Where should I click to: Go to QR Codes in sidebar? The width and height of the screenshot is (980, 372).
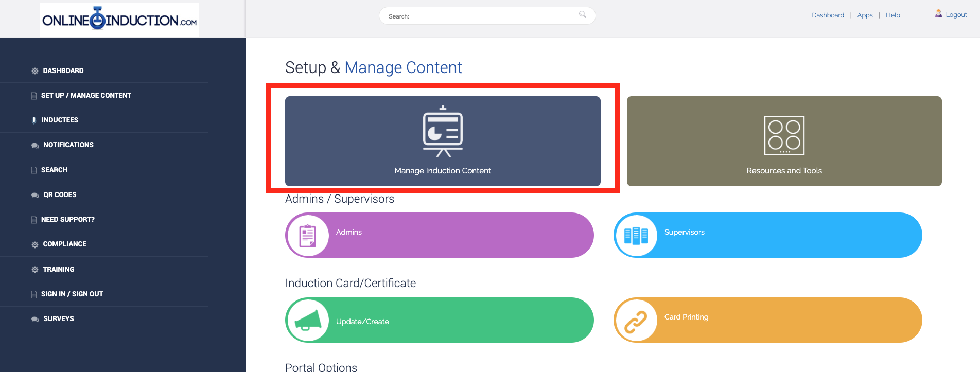[x=60, y=194]
